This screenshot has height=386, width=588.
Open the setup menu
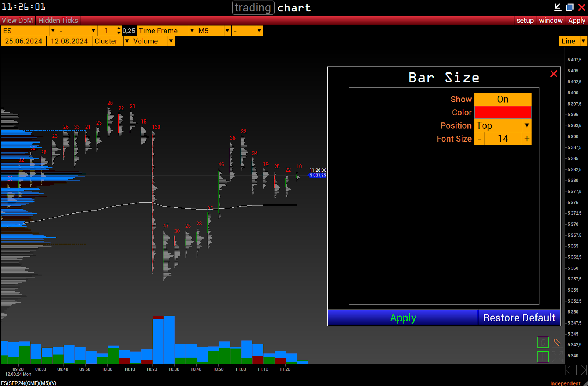(525, 21)
